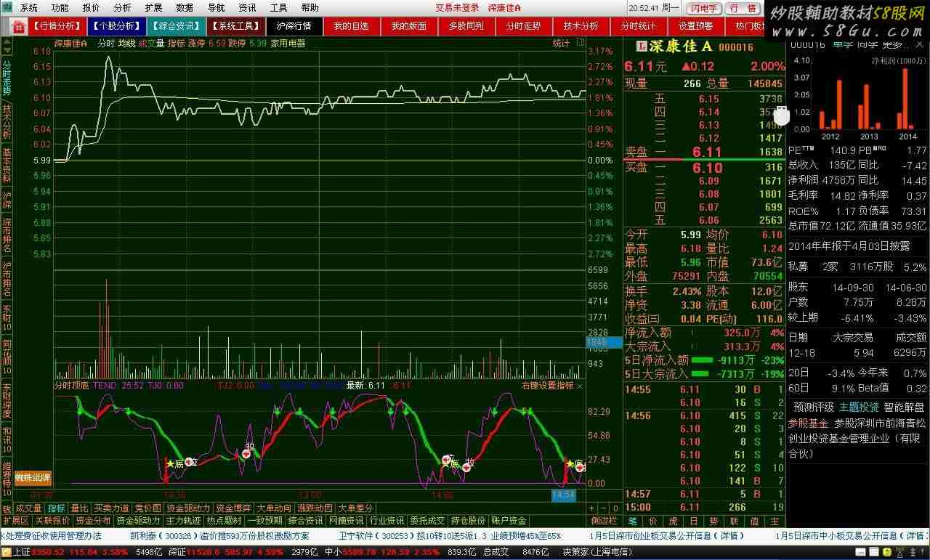Click the minus button beside the plus
Screen dimensions: 930x560
pyautogui.click(x=603, y=508)
